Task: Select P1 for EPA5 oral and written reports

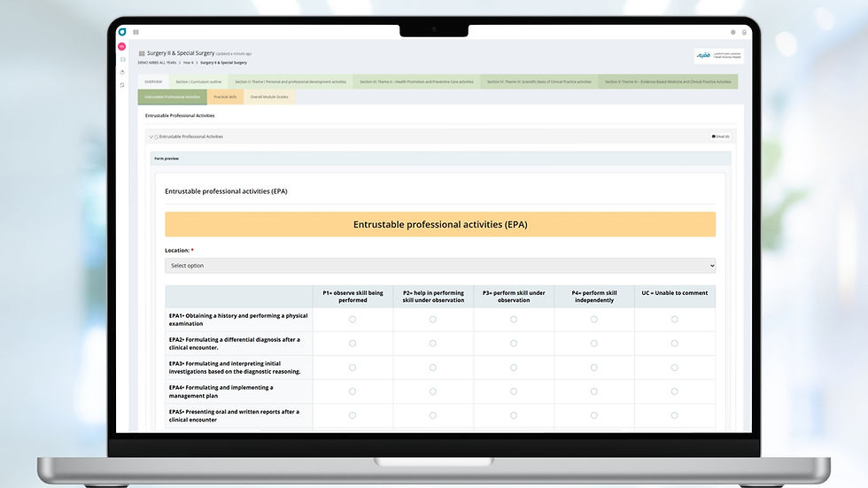Action: point(353,415)
